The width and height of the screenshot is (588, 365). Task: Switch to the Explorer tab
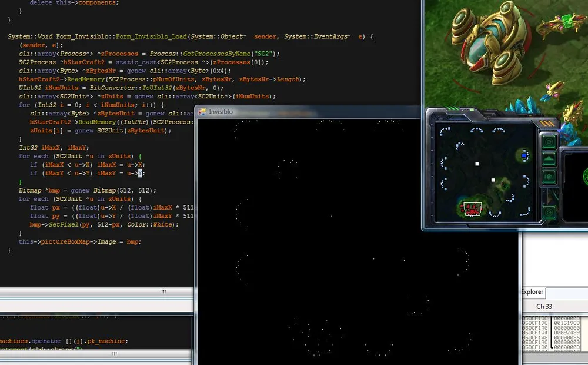(533, 292)
